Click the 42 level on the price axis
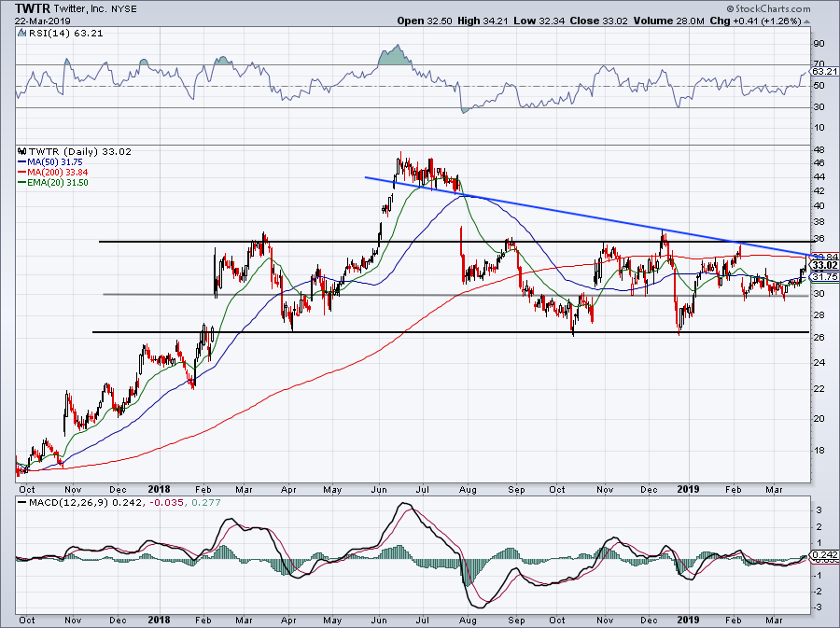Viewport: 840px width, 628px height. (819, 191)
